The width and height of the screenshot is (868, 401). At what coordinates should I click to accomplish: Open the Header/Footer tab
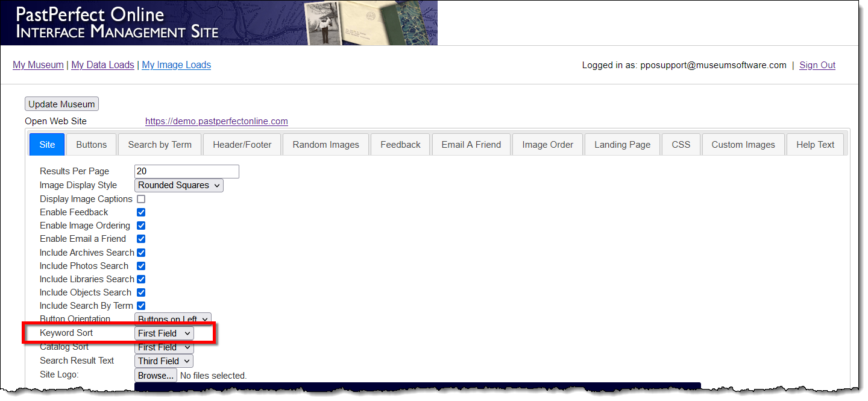click(242, 145)
